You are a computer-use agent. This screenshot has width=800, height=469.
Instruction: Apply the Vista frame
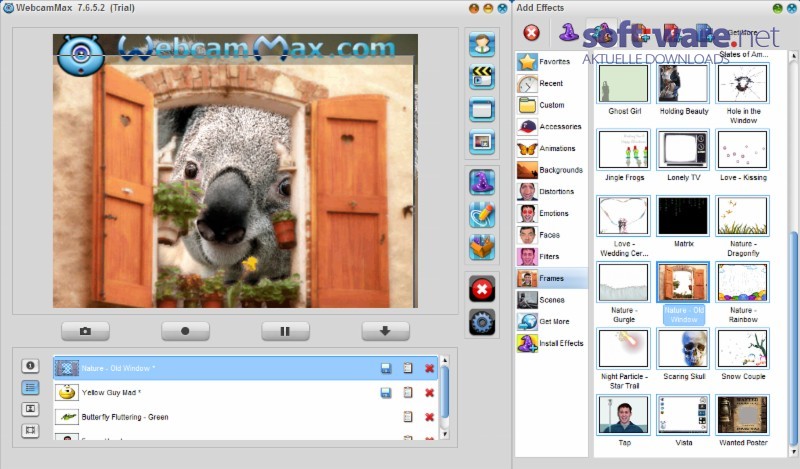pos(683,415)
